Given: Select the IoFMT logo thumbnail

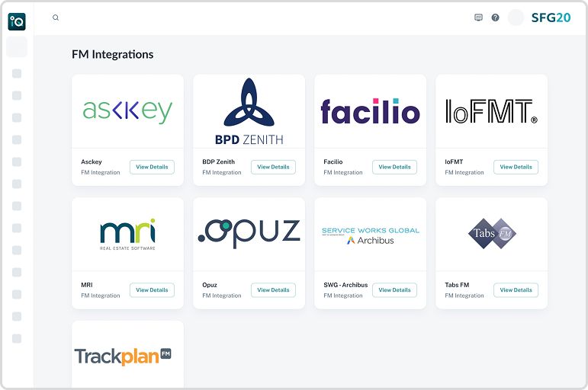Looking at the screenshot, I should (492, 111).
